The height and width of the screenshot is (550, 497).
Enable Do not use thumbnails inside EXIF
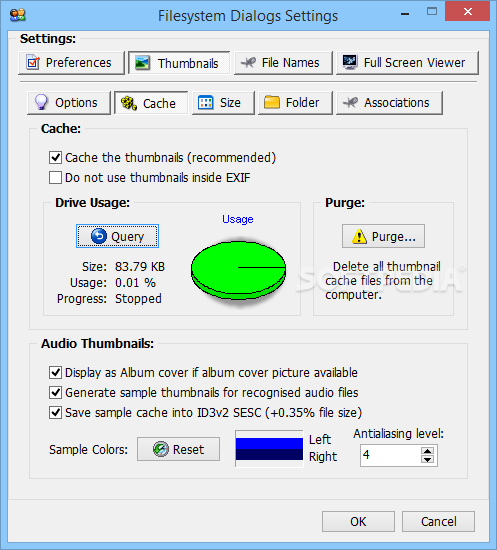(55, 177)
